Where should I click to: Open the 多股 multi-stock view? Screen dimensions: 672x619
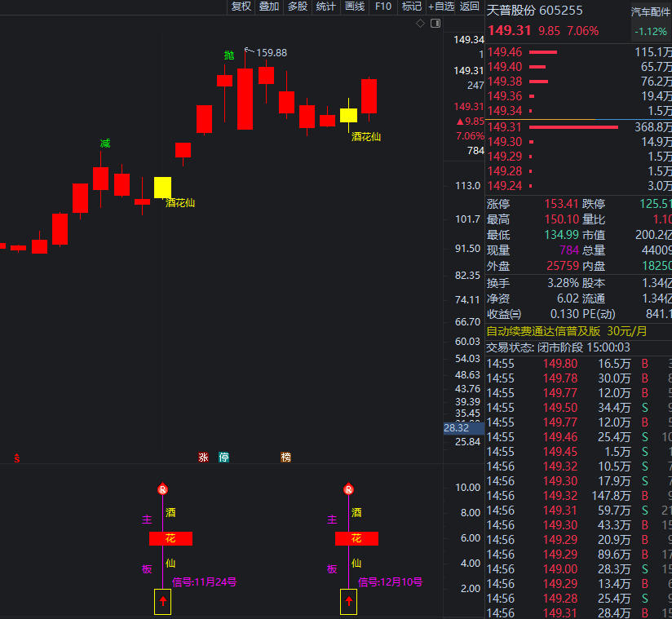pyautogui.click(x=298, y=7)
